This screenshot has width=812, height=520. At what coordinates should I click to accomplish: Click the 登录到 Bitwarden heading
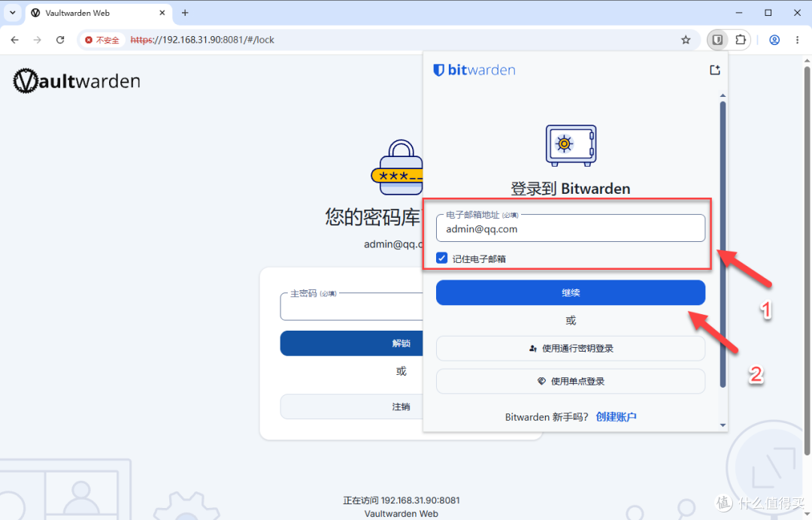570,189
